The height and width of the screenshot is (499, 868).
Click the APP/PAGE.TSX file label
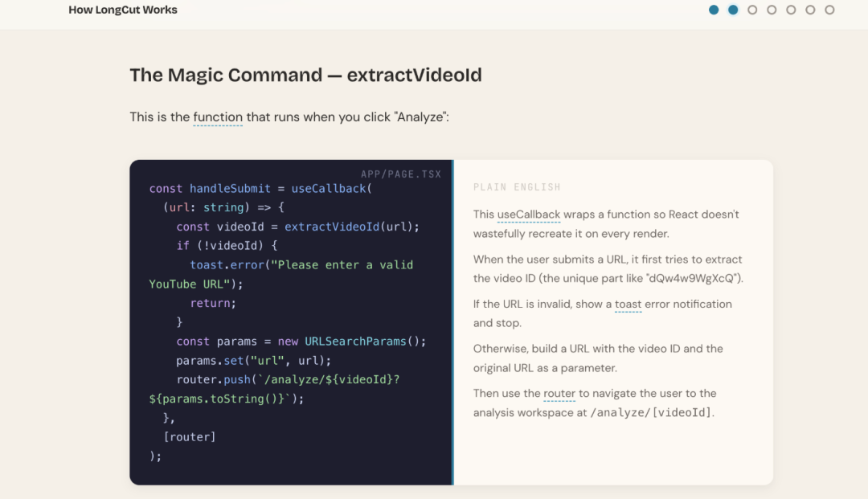[401, 174]
